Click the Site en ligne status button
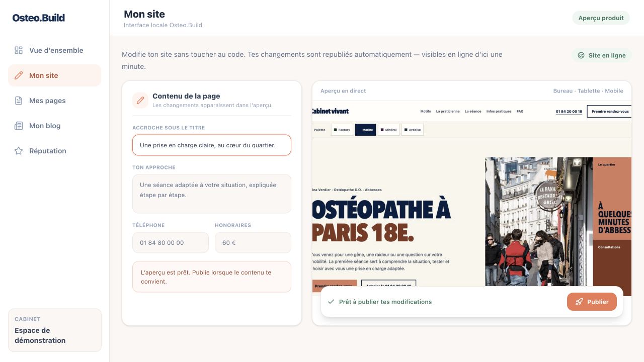The width and height of the screenshot is (644, 362). [x=602, y=55]
